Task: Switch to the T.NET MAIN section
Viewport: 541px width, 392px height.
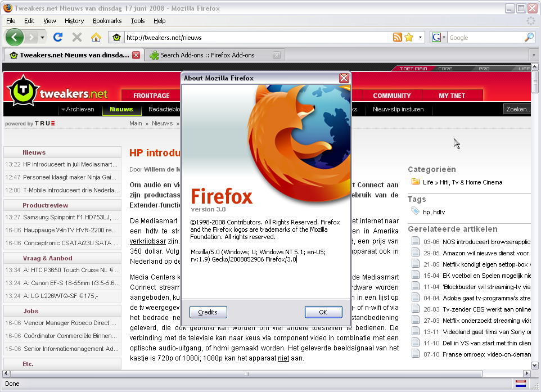Action: 413,69
